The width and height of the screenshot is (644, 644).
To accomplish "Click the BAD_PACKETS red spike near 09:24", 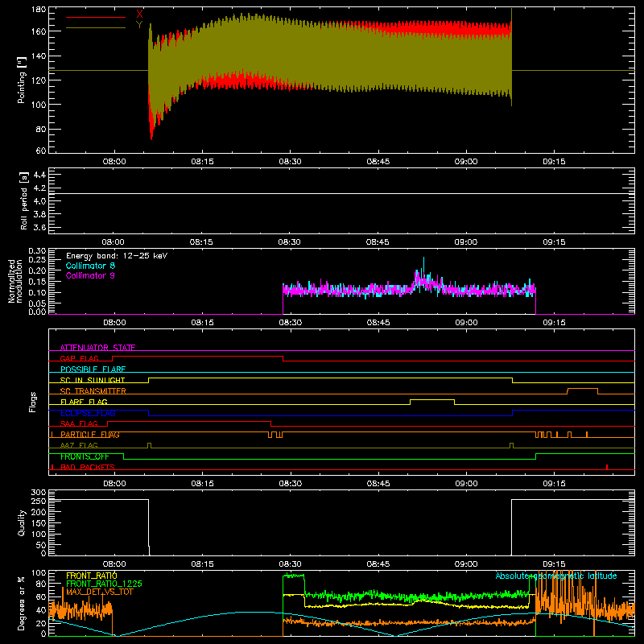I will pos(607,467).
